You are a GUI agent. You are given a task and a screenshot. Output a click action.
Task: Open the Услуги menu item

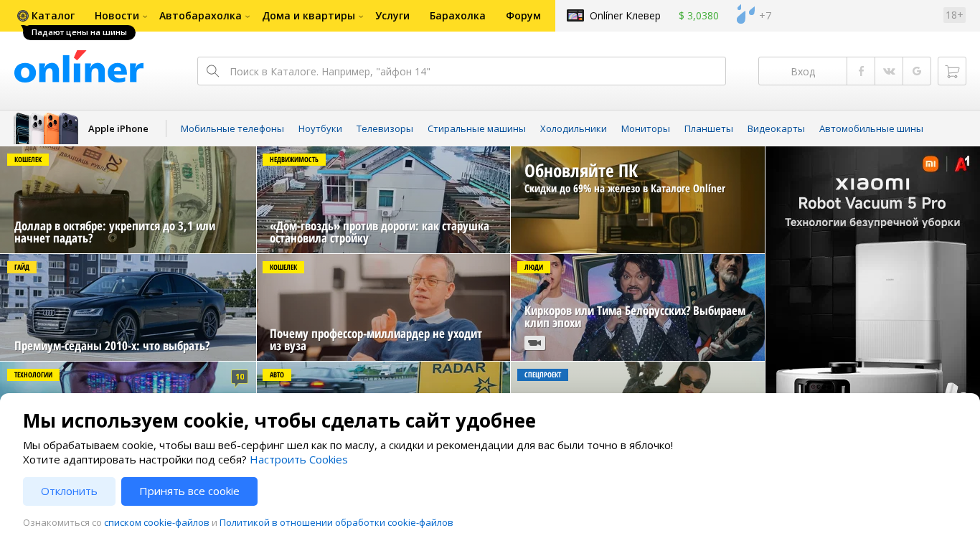392,16
